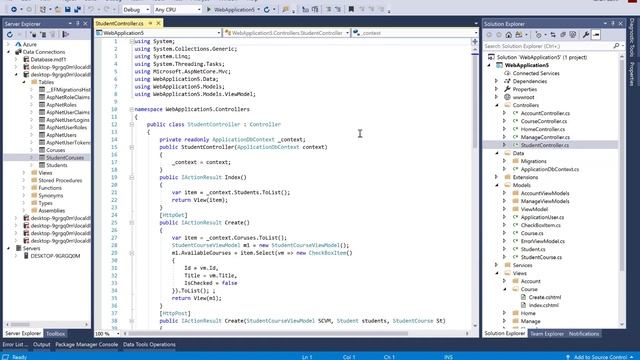The image size is (640, 360).
Task: Open the Any CPU platform dropdown
Action: [x=178, y=9]
